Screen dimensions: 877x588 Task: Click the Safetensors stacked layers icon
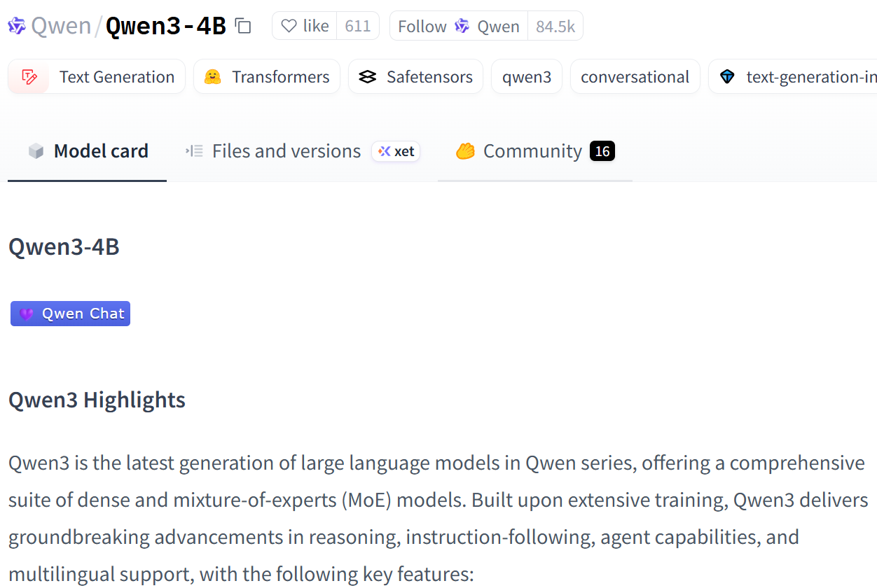(x=368, y=77)
